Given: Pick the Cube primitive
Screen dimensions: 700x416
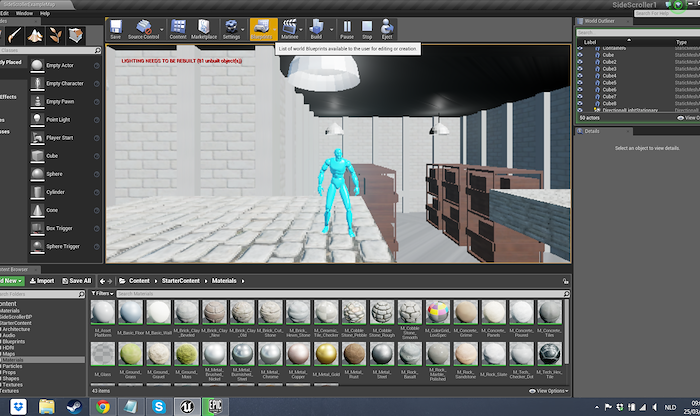Looking at the screenshot, I should [x=65, y=156].
